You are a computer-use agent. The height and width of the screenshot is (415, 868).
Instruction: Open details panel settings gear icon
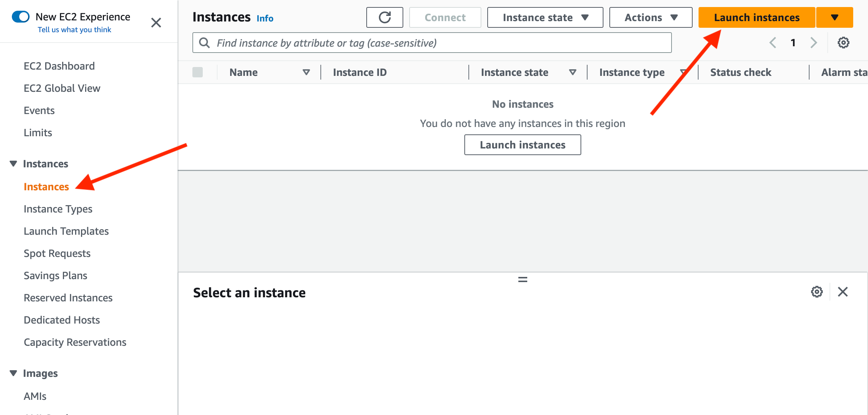[x=817, y=292]
